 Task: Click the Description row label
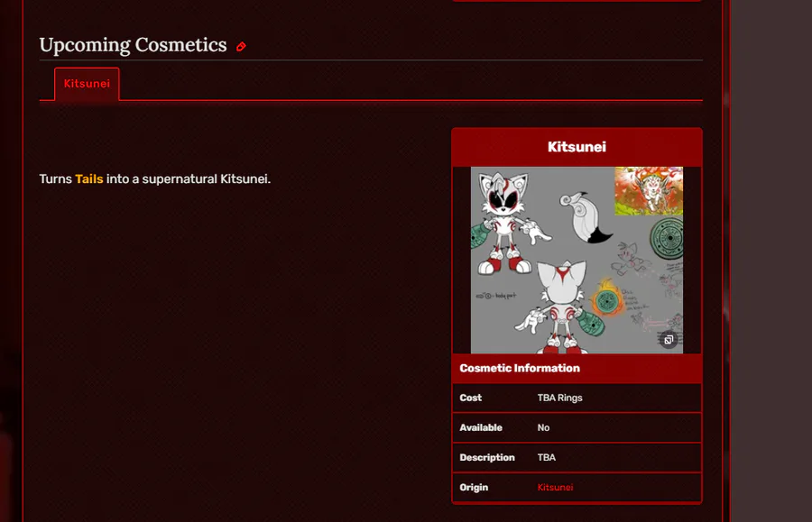coord(487,457)
